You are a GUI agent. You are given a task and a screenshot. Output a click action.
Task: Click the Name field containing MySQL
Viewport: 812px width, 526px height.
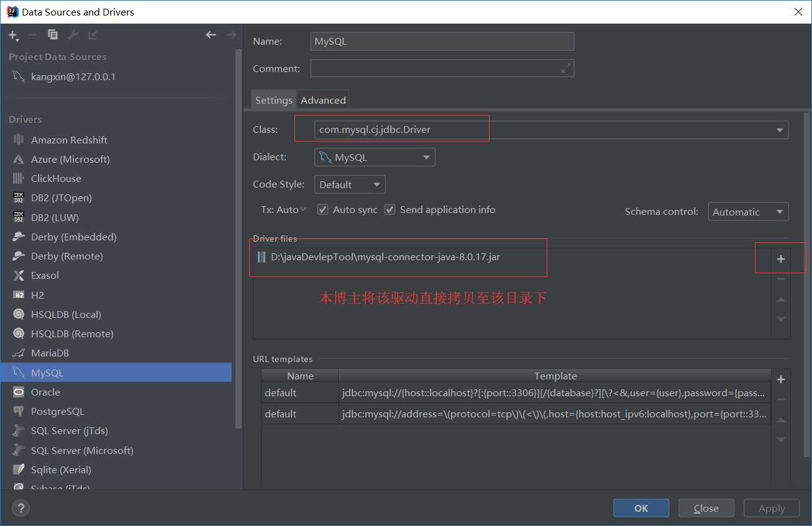(442, 42)
